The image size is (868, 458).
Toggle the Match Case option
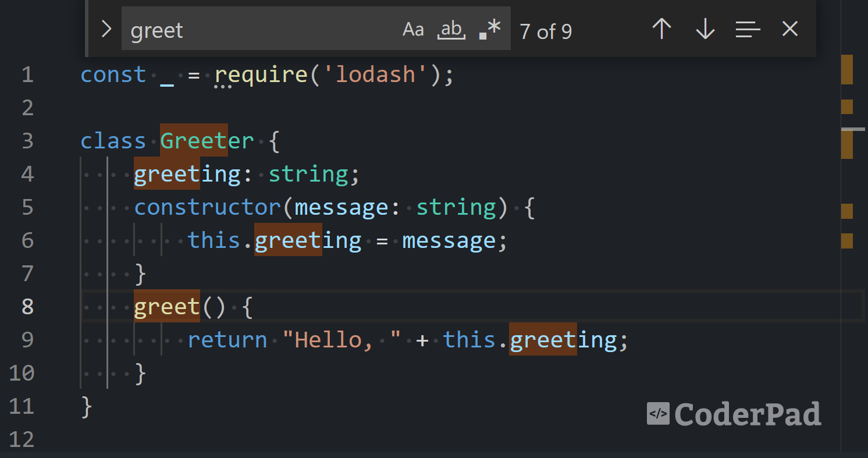pyautogui.click(x=413, y=29)
